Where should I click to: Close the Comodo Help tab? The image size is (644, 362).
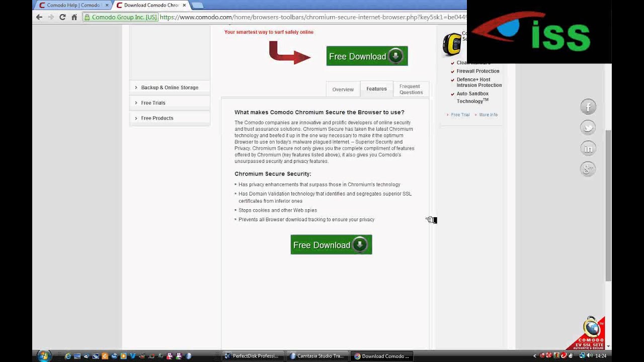(x=107, y=5)
